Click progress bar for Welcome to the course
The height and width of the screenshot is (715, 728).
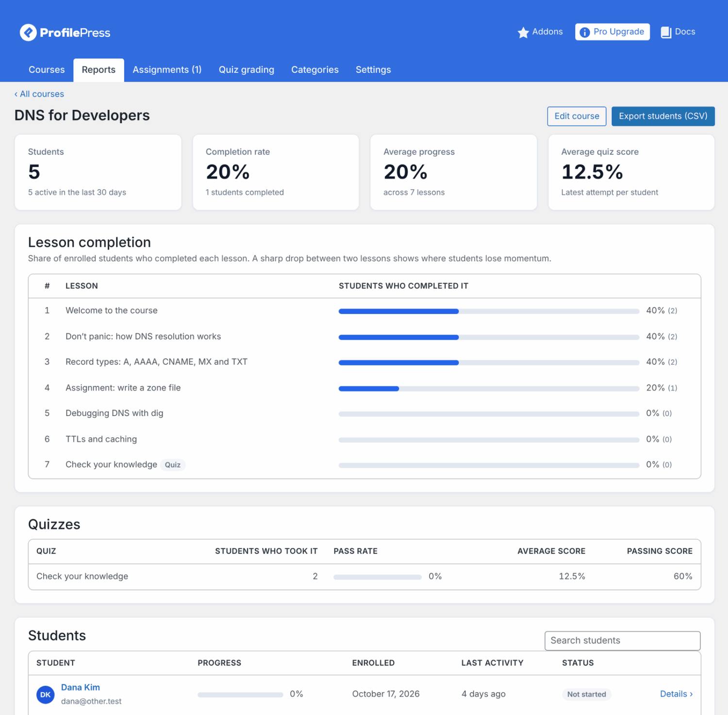[489, 311]
